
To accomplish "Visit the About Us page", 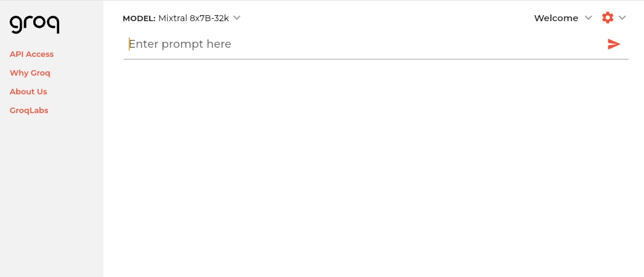I will click(28, 91).
